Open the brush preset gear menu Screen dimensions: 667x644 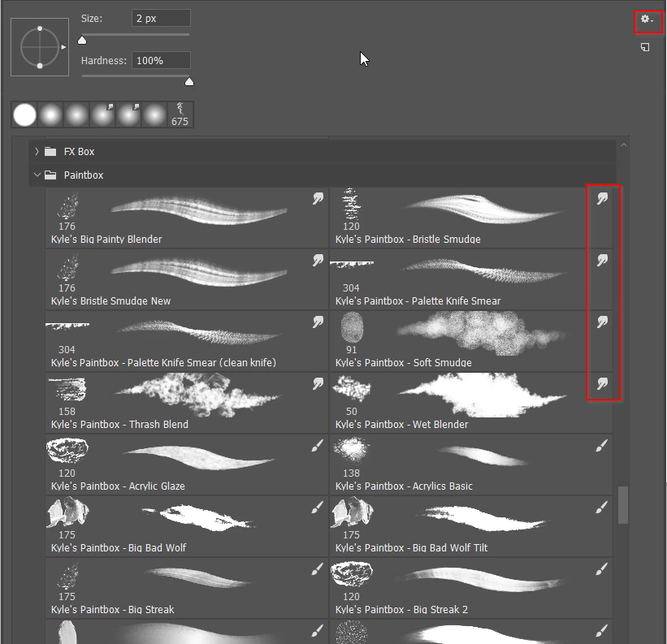[x=647, y=19]
